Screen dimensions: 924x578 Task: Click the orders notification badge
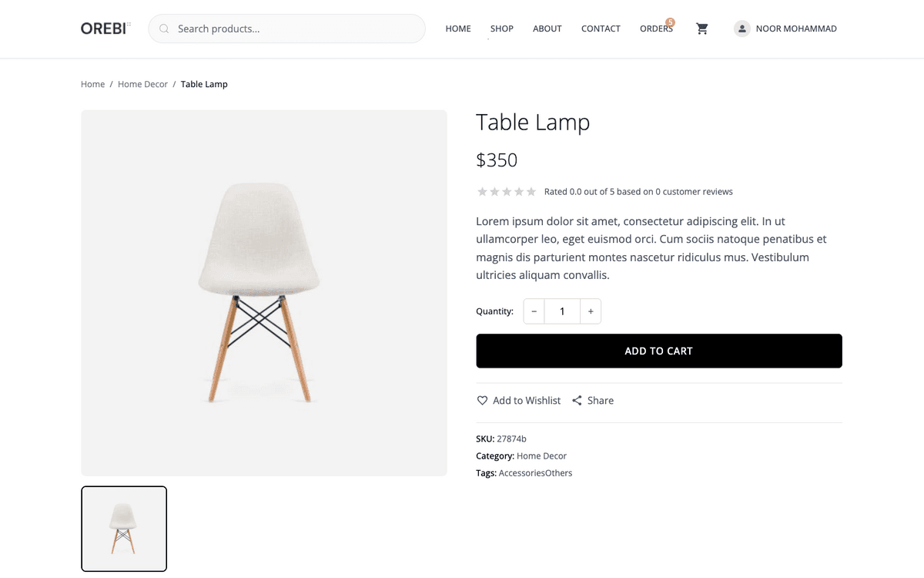point(670,22)
